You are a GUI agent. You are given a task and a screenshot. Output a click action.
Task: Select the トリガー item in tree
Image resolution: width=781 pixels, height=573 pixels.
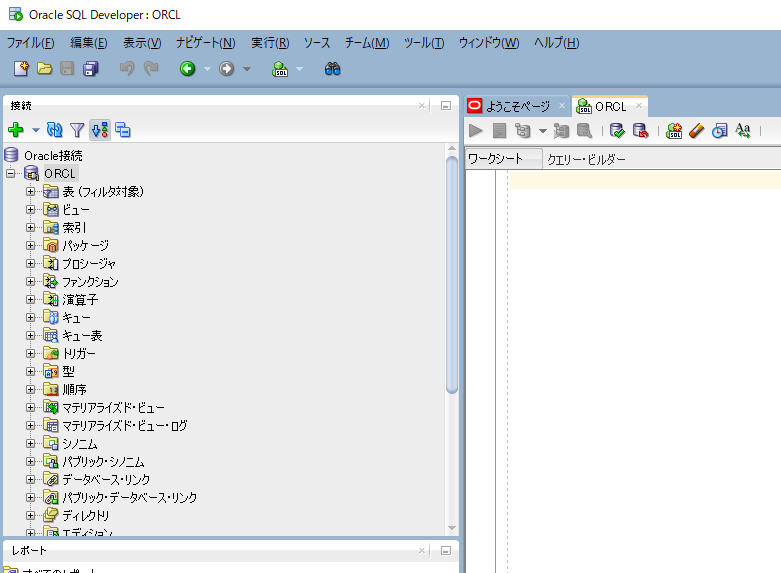click(x=79, y=354)
